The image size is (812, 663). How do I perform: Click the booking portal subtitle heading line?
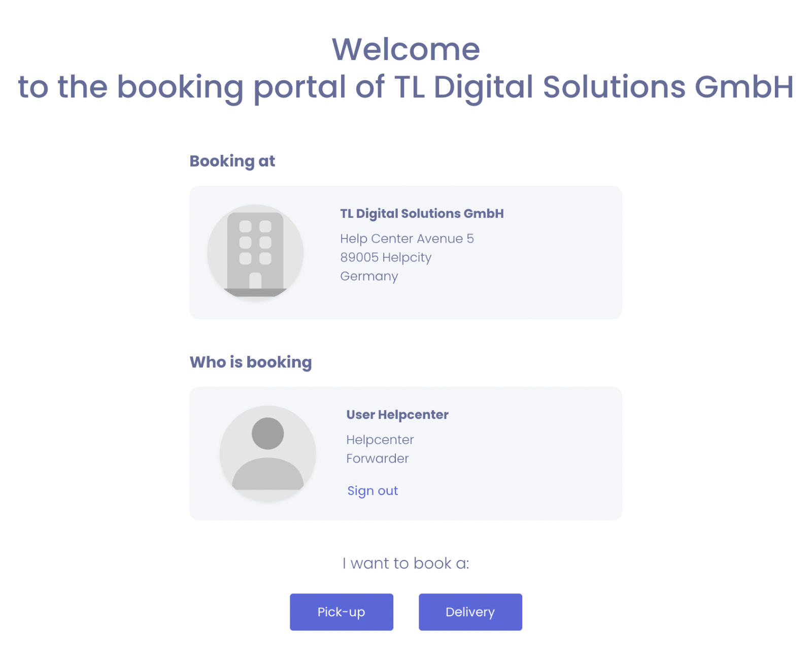coord(405,87)
